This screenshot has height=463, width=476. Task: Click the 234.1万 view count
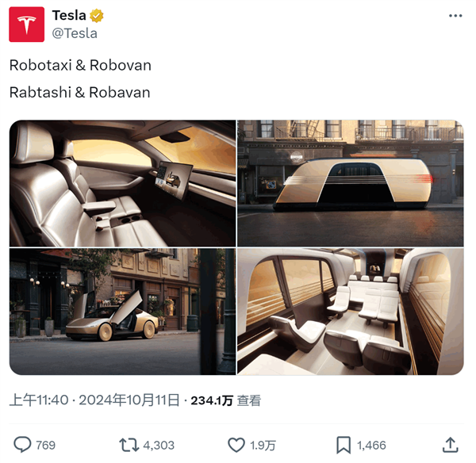click(x=212, y=400)
